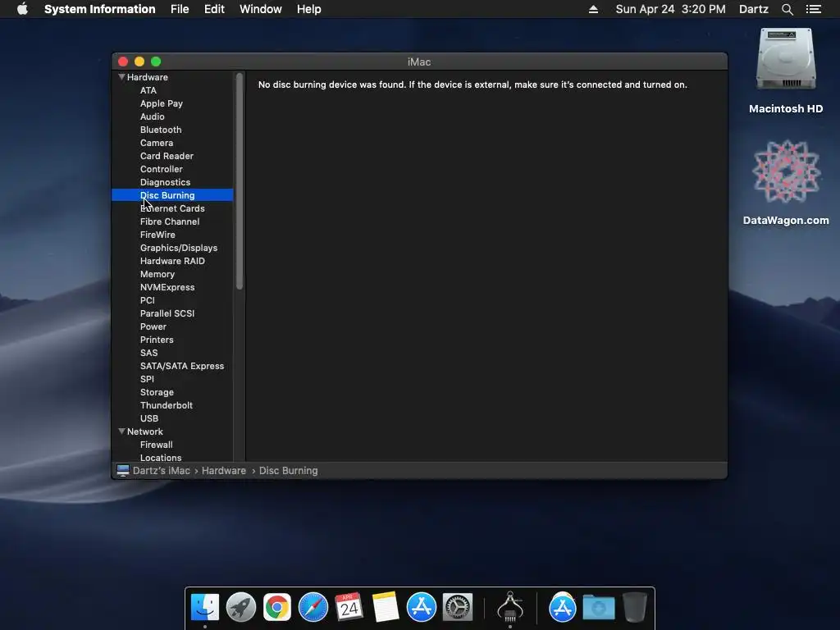This screenshot has height=630, width=840.
Task: Open Trash in the Dock
Action: 635,607
